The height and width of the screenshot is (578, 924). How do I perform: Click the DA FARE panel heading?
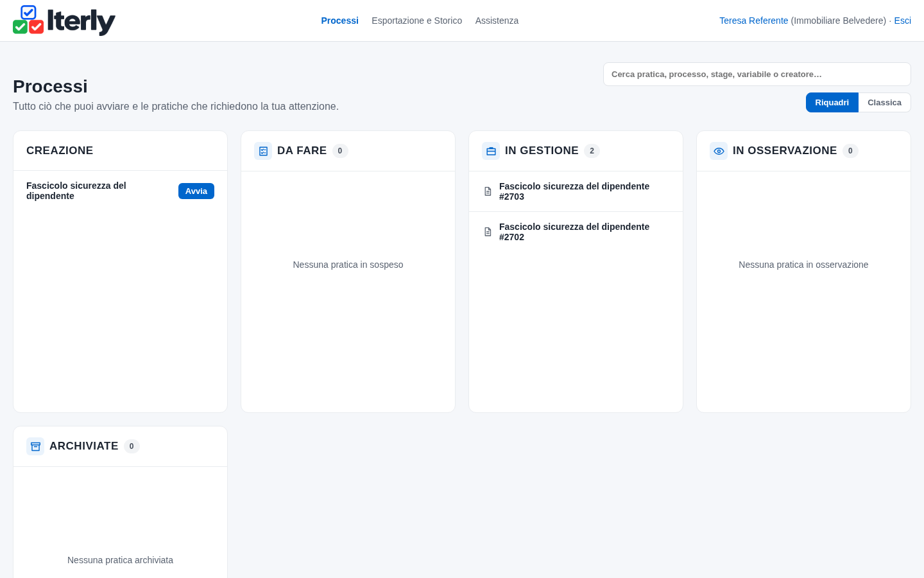(x=302, y=151)
